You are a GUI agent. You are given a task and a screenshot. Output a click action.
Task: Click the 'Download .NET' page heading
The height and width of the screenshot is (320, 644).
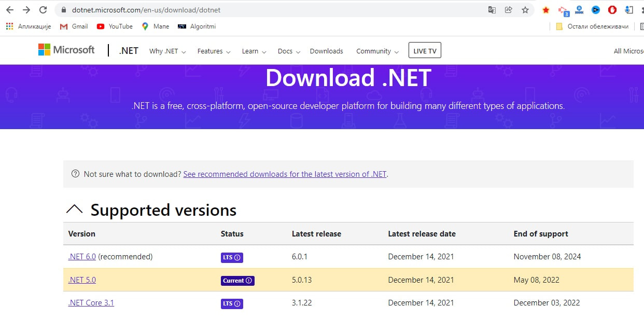[348, 78]
